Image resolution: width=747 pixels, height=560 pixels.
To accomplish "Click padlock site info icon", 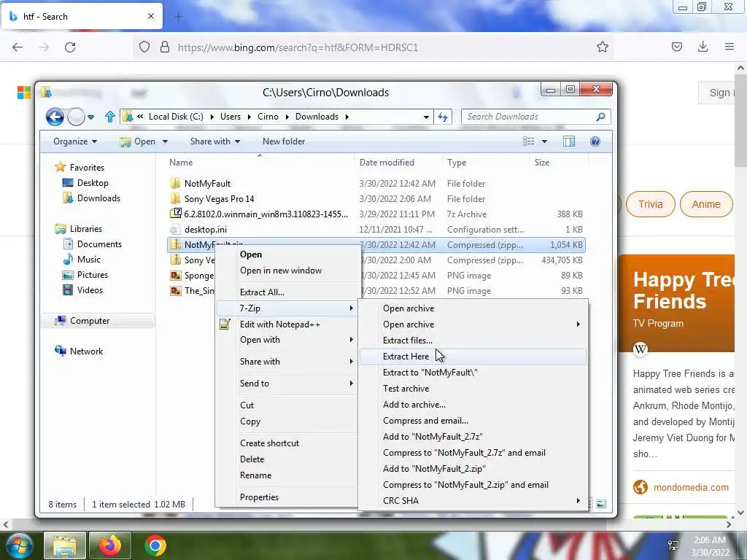I will click(165, 47).
